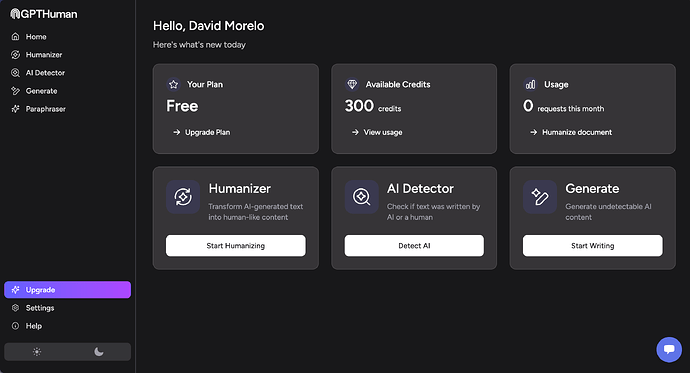
Task: Click the large Generate card icon
Action: click(540, 197)
